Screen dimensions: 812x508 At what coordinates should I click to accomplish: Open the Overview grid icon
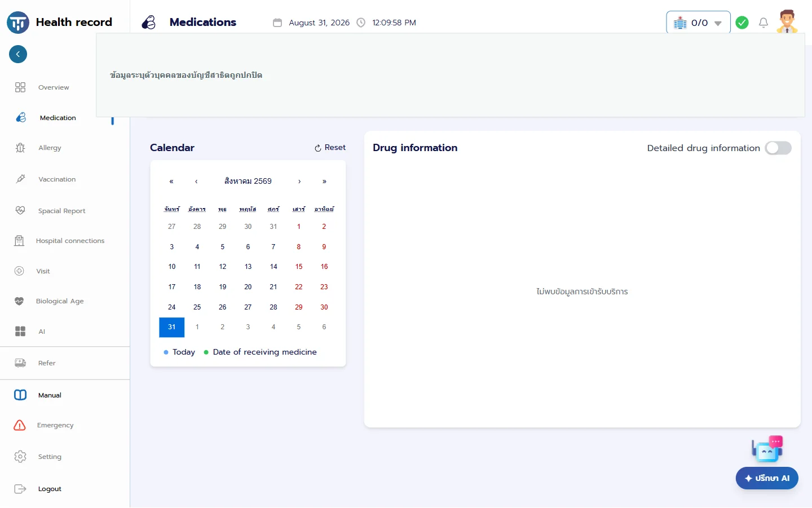(x=20, y=87)
